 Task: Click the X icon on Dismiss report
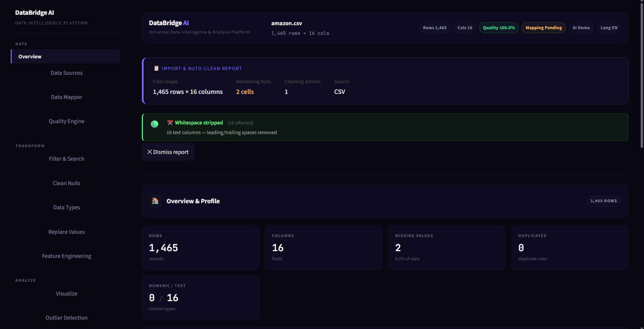[150, 152]
